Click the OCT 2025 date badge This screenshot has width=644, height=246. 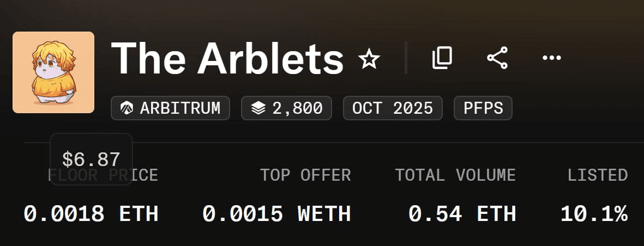tap(392, 108)
